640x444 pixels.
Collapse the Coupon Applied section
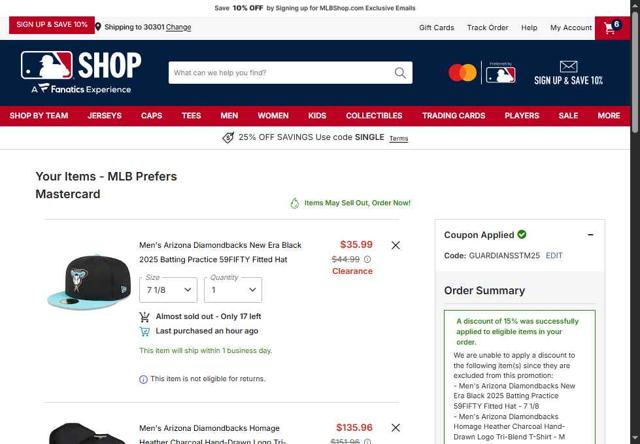point(590,235)
